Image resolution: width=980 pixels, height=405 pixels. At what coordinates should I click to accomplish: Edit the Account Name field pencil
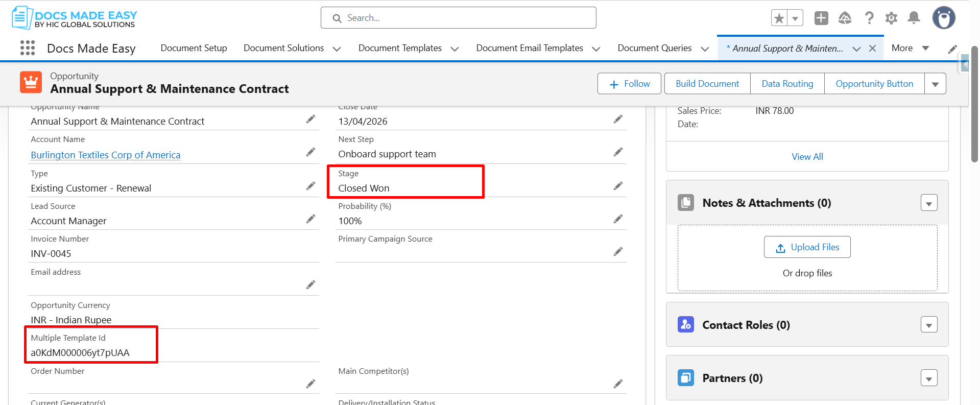click(x=310, y=152)
